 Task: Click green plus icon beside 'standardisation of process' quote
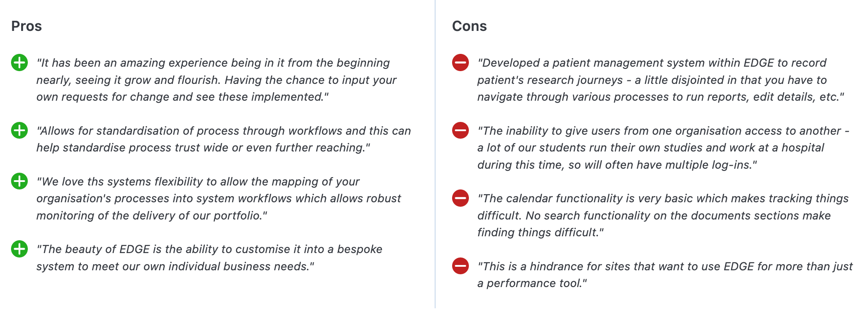19,130
